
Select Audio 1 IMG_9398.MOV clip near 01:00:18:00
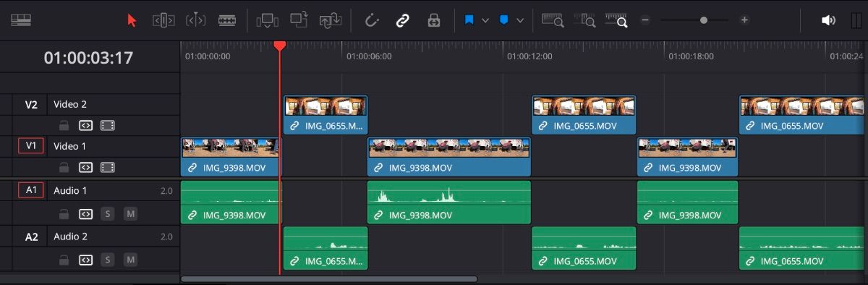(687, 203)
